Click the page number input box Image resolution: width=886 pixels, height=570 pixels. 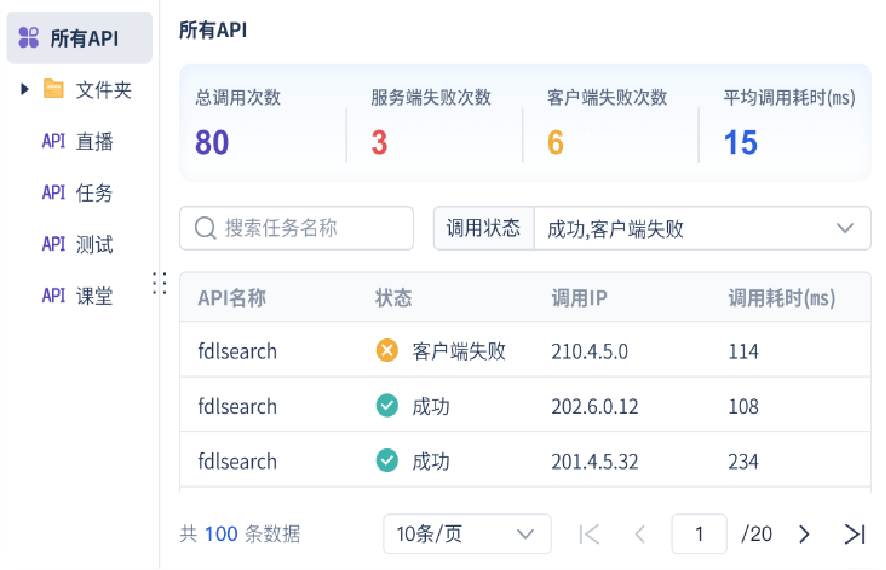coord(699,534)
